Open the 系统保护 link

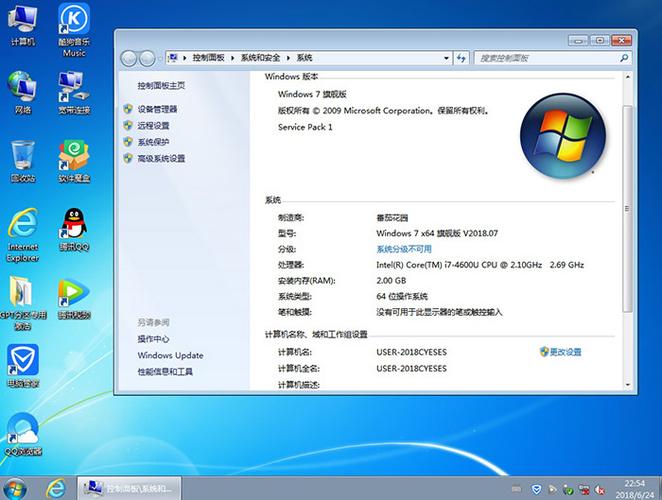click(x=153, y=142)
